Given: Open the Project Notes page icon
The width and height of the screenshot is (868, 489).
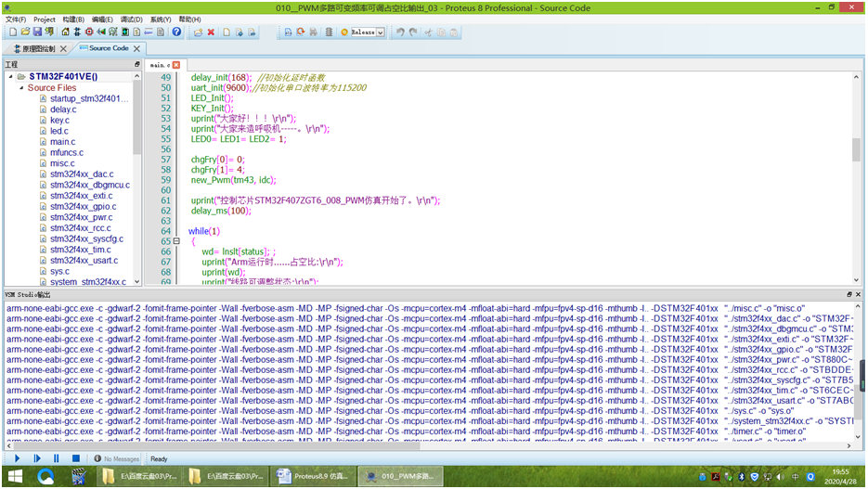Looking at the screenshot, I should pos(161,32).
